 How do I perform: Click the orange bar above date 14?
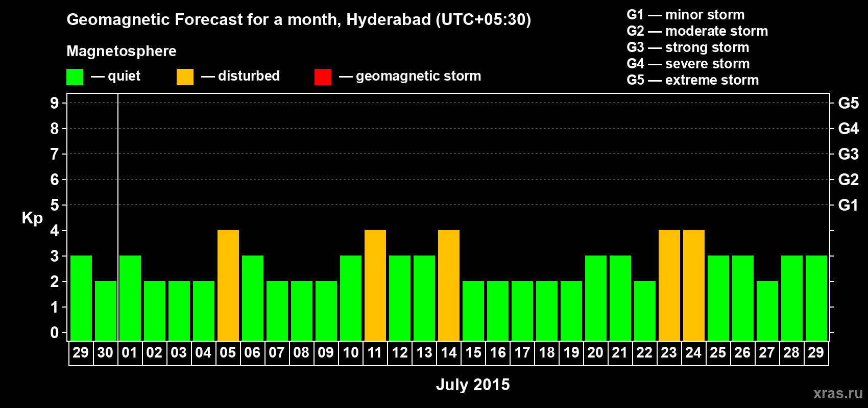tap(449, 285)
